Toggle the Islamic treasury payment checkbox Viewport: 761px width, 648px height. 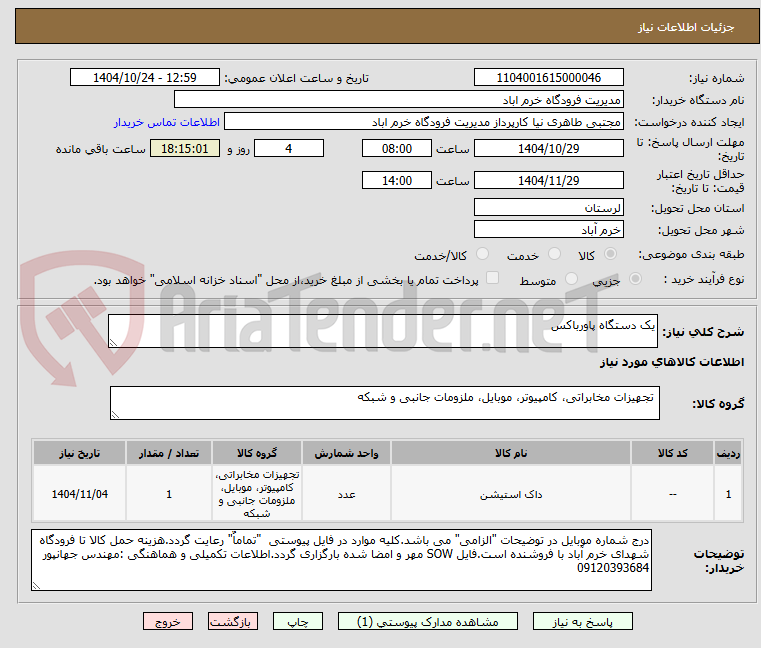(493, 278)
